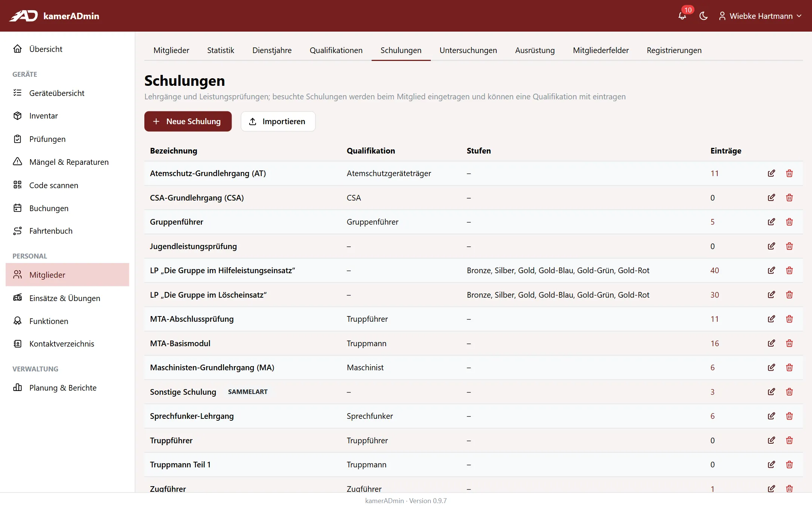This screenshot has width=812, height=508.
Task: Expand the Wiebke Hartmann user menu
Action: [760, 16]
